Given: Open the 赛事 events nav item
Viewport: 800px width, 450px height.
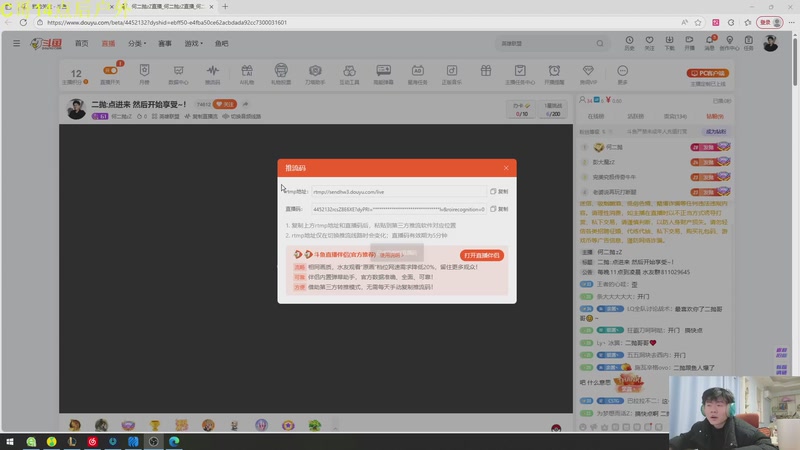Looking at the screenshot, I should click(165, 43).
